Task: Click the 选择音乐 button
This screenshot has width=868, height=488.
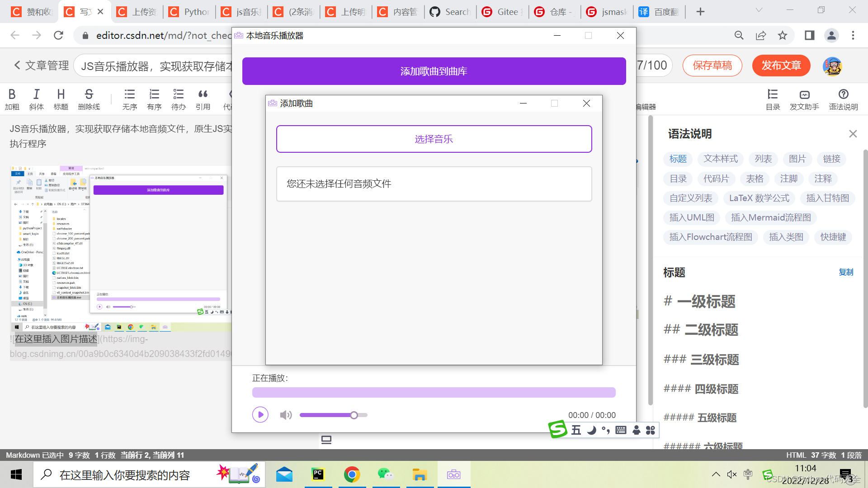Action: pyautogui.click(x=434, y=139)
